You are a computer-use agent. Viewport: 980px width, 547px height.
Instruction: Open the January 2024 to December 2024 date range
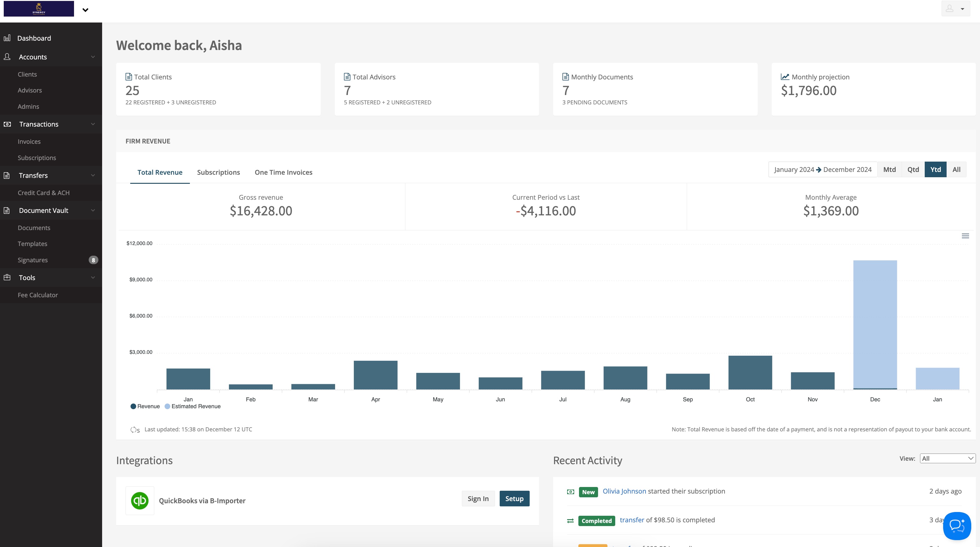tap(823, 170)
